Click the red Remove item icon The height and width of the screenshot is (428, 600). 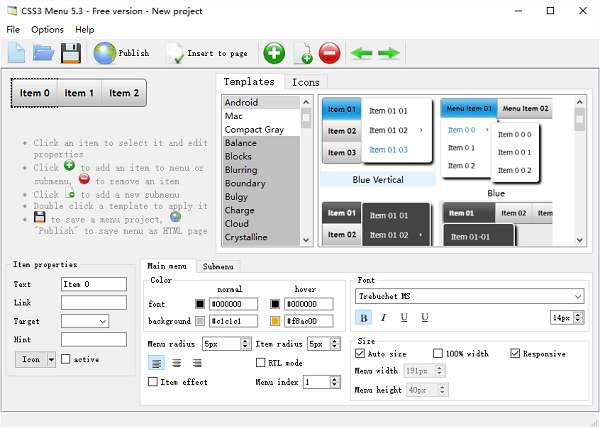pyautogui.click(x=330, y=53)
